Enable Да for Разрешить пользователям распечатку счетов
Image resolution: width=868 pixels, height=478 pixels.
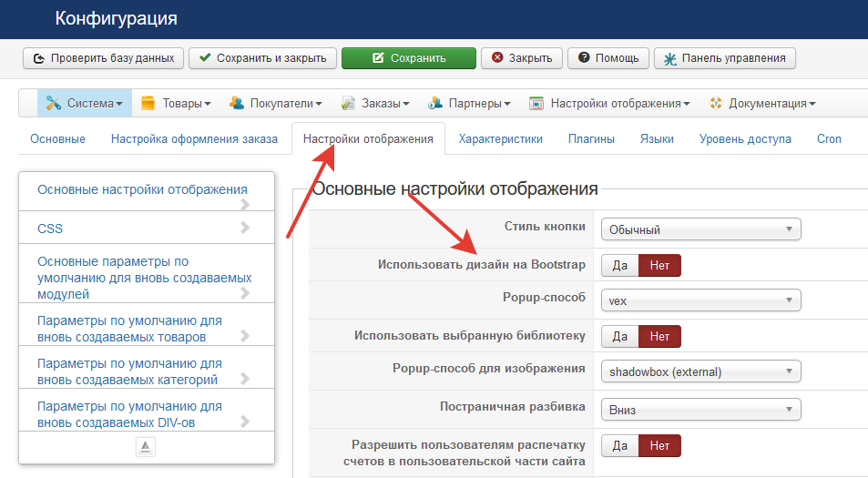(620, 446)
